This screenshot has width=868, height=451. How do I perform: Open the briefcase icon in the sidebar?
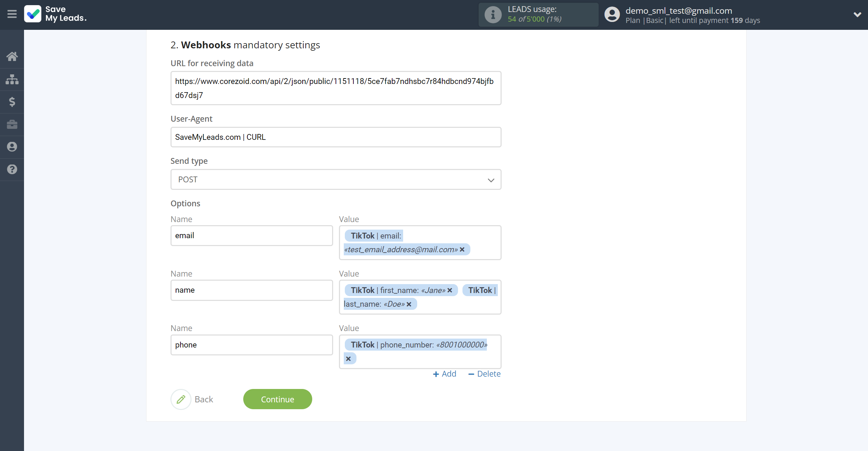pos(12,124)
